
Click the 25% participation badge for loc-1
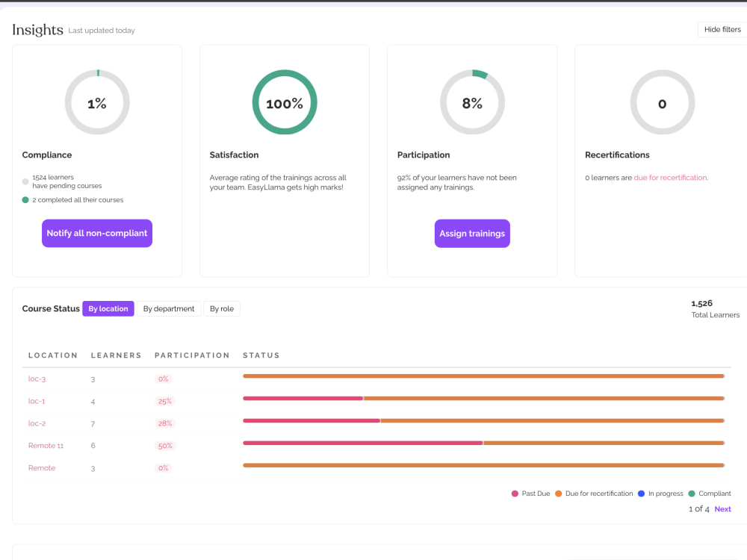tap(165, 402)
